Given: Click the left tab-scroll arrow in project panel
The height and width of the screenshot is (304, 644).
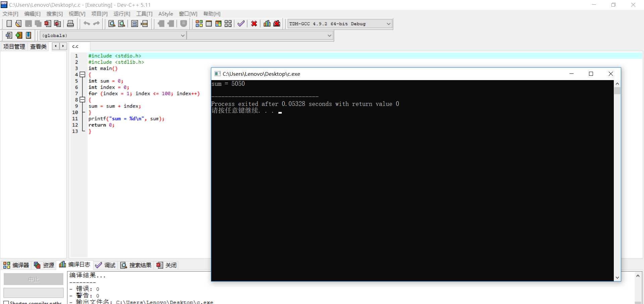Looking at the screenshot, I should pyautogui.click(x=56, y=46).
